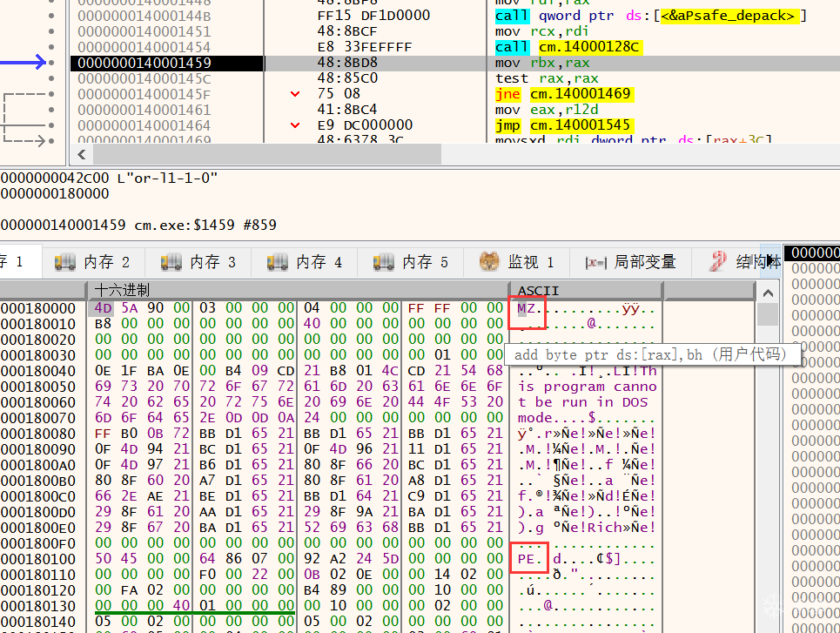Click the dump scrollbar up arrow

click(768, 293)
